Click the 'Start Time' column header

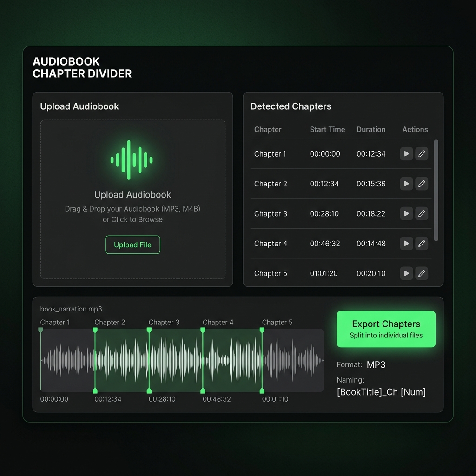click(327, 130)
